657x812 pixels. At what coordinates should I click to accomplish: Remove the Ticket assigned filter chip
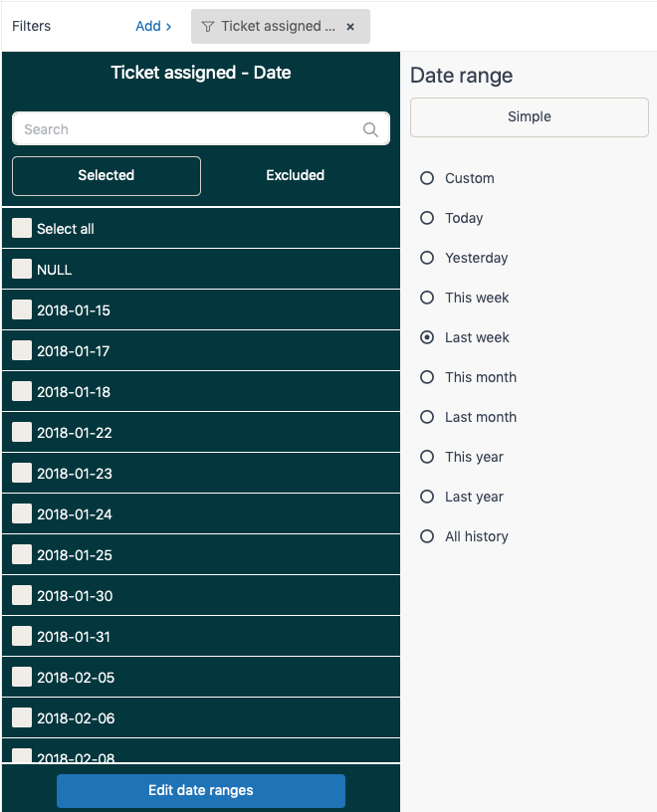[350, 27]
